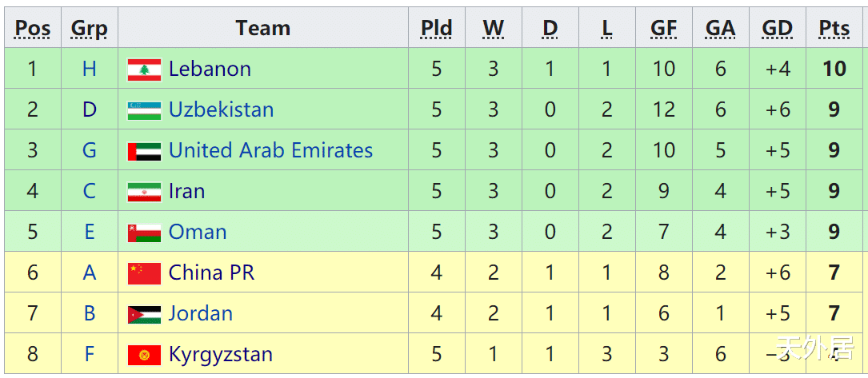
Task: Click the Uzbekistan flag icon
Action: (144, 110)
